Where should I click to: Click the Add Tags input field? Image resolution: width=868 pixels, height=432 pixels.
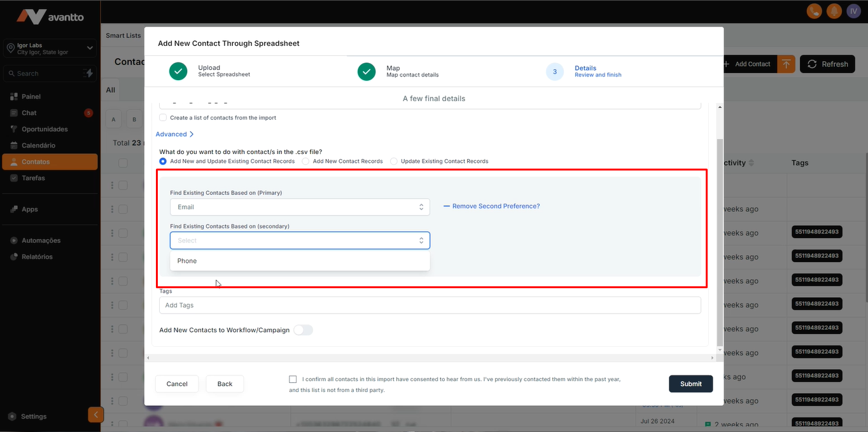coord(430,305)
